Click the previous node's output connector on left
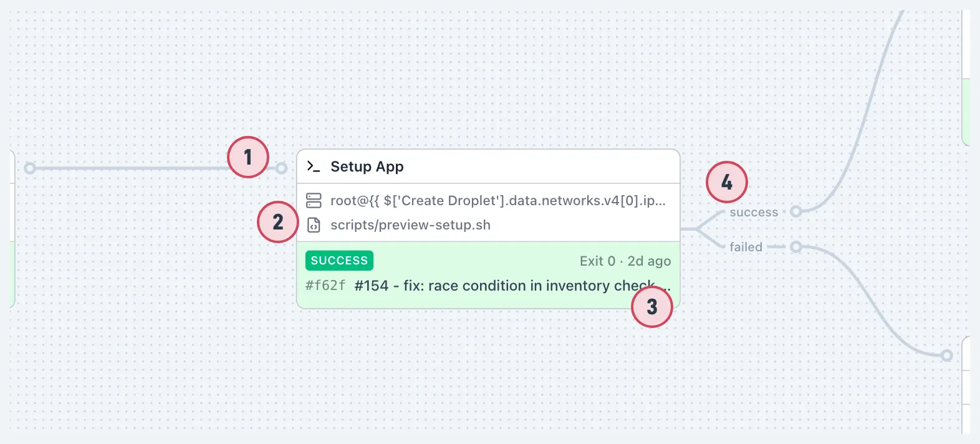Viewport: 980px width, 444px height. tap(29, 168)
